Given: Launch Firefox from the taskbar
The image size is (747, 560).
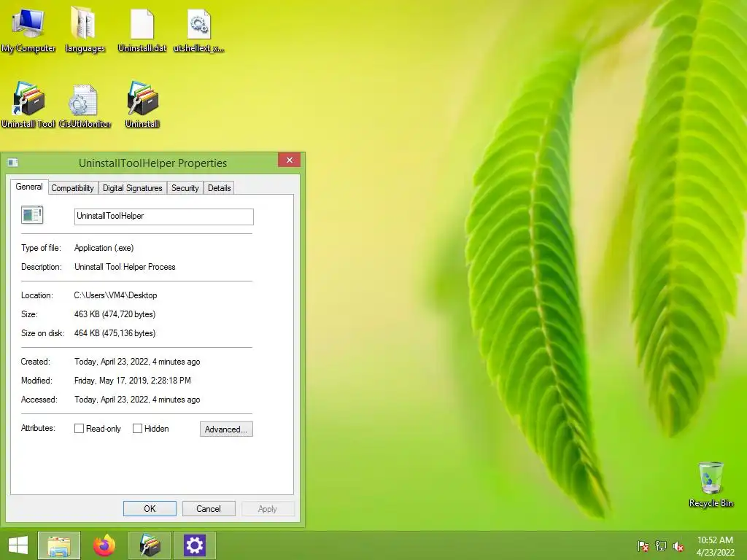Looking at the screenshot, I should pos(104,545).
